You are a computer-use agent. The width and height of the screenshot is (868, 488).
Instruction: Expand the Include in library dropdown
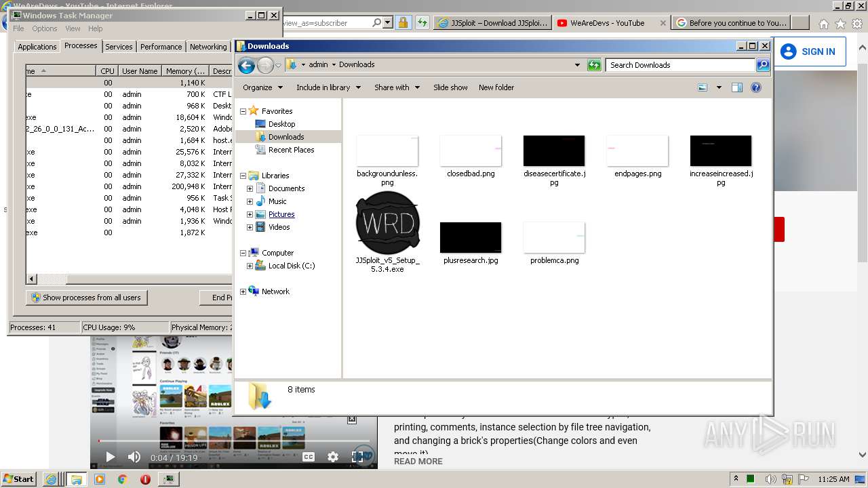point(328,87)
